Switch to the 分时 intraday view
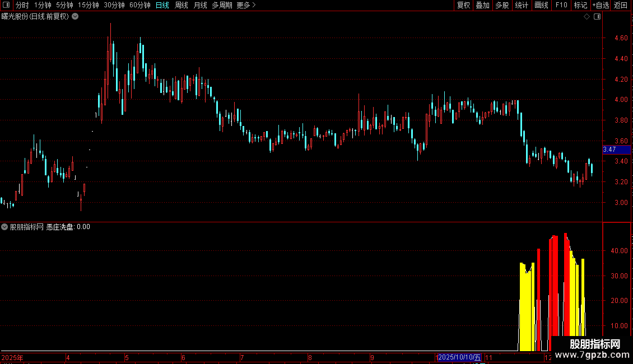 (22, 5)
